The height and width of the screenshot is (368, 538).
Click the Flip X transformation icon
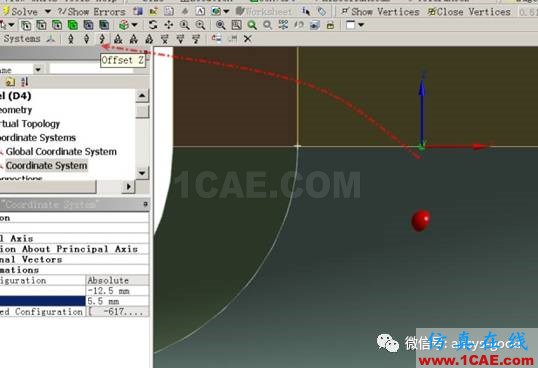pos(165,39)
